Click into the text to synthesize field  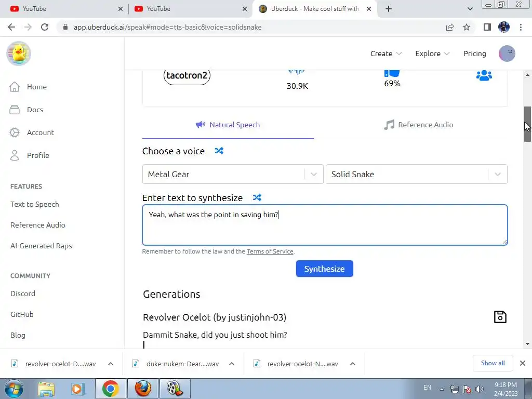tap(325, 224)
